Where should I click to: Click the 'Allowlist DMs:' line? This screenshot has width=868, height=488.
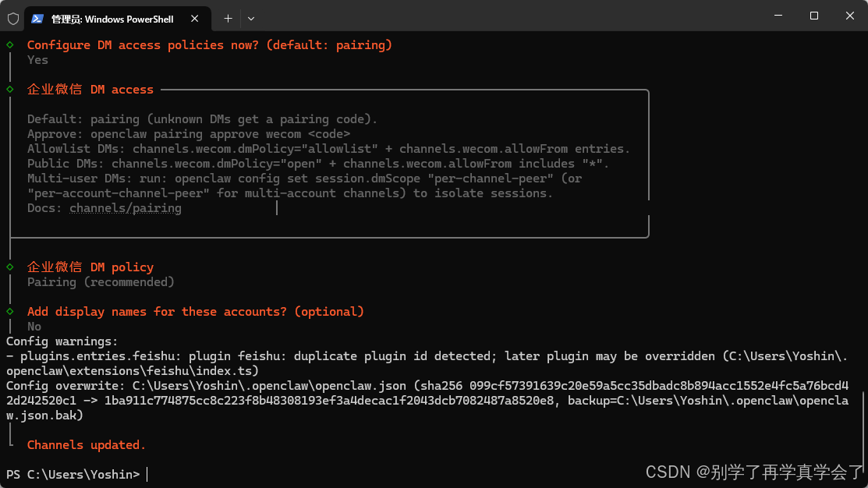tap(329, 149)
